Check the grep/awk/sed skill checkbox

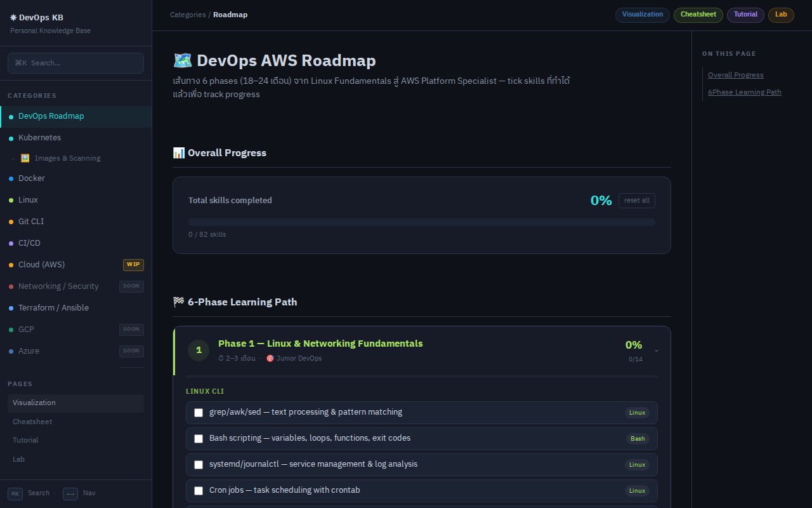pyautogui.click(x=199, y=413)
